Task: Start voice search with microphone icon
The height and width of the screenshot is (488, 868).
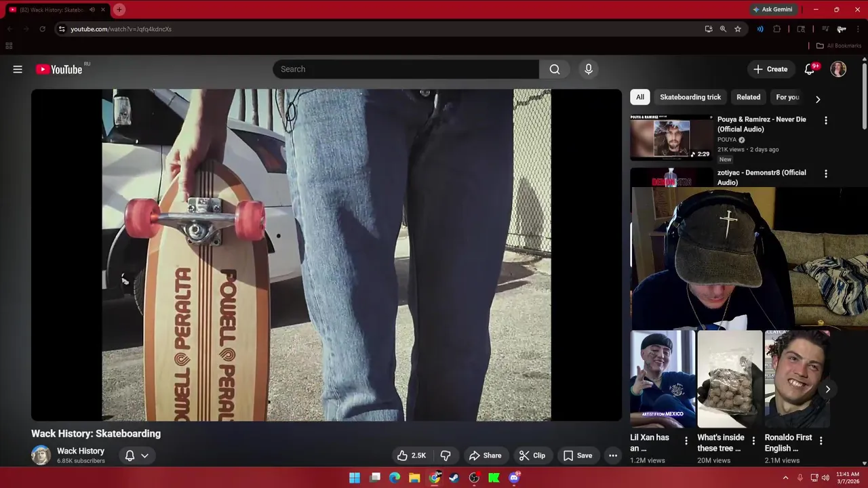Action: [589, 69]
